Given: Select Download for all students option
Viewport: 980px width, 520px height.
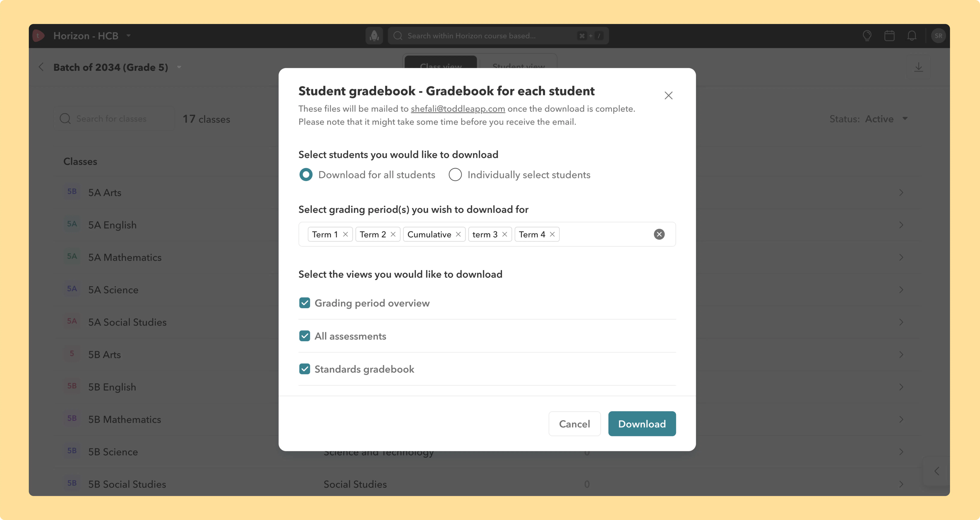Looking at the screenshot, I should 306,175.
